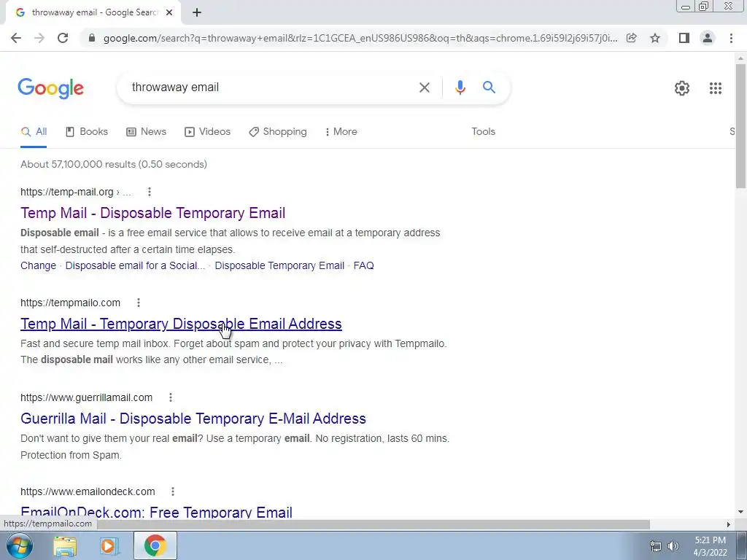Open Guerrilla Mail result link
This screenshot has width=747, height=560.
pos(193,419)
